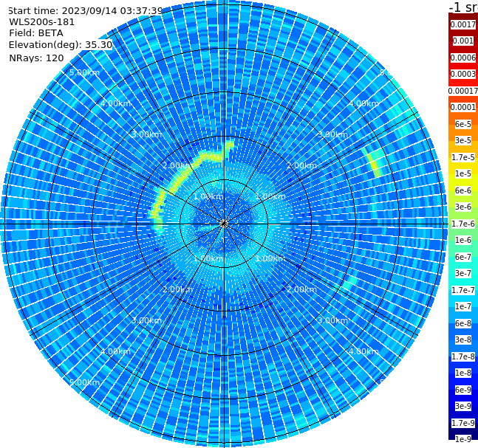Select the 1e-7 colorbar tick
This screenshot has height=448, width=478.
(463, 306)
